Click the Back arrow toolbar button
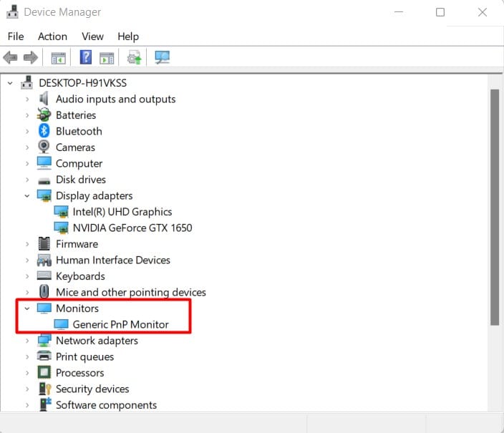This screenshot has height=433, width=504. [10, 58]
